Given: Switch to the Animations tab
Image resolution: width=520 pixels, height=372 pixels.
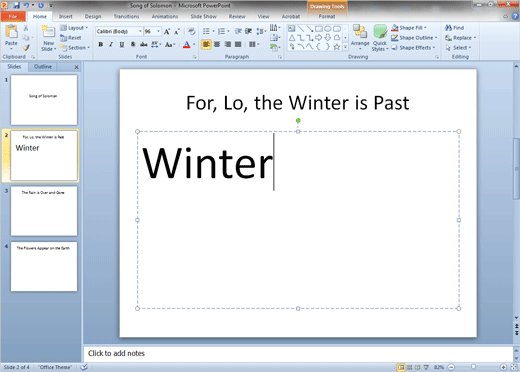Looking at the screenshot, I should tap(165, 16).
